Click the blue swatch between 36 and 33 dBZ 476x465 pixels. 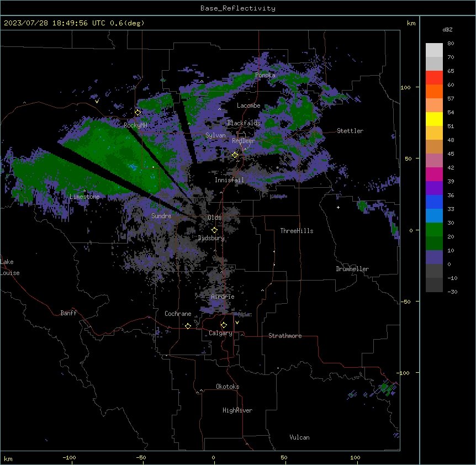434,202
